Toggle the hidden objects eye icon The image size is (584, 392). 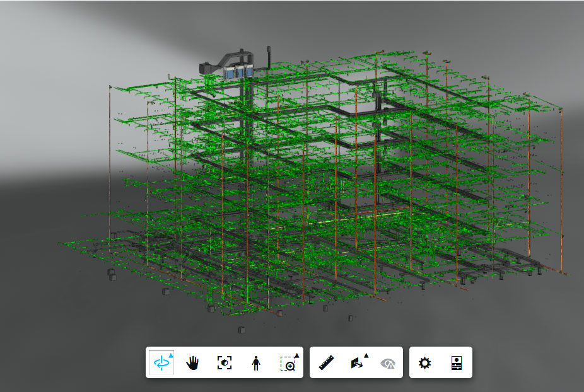[387, 364]
